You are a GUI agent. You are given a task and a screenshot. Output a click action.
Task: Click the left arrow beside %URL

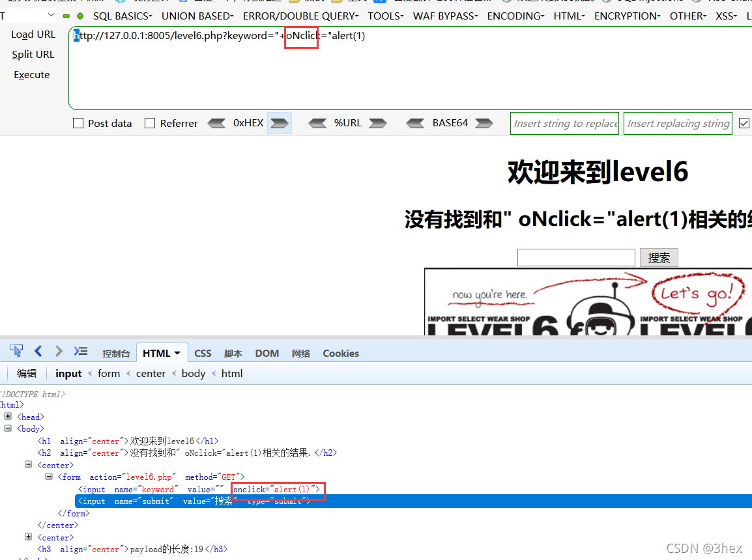click(317, 123)
